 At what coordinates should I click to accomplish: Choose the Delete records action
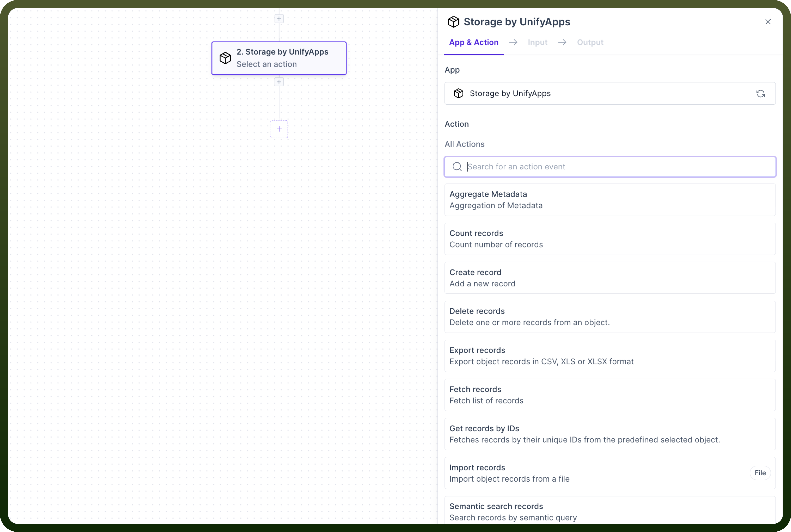click(x=610, y=317)
